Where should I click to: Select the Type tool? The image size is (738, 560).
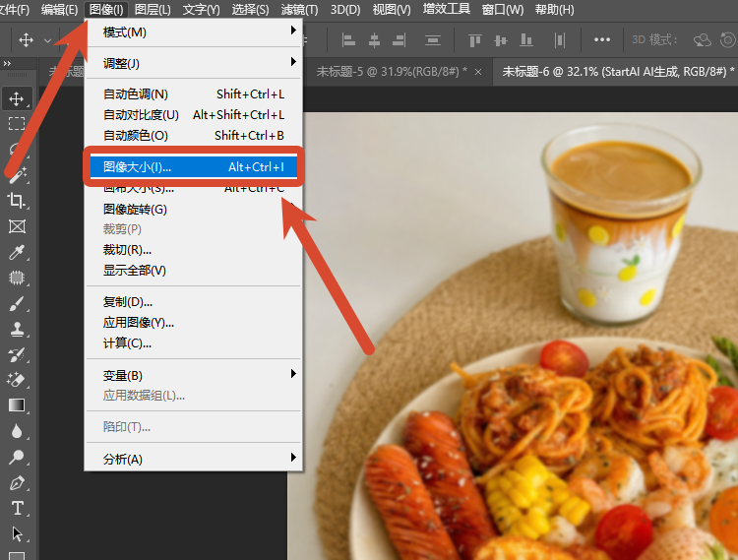17,508
